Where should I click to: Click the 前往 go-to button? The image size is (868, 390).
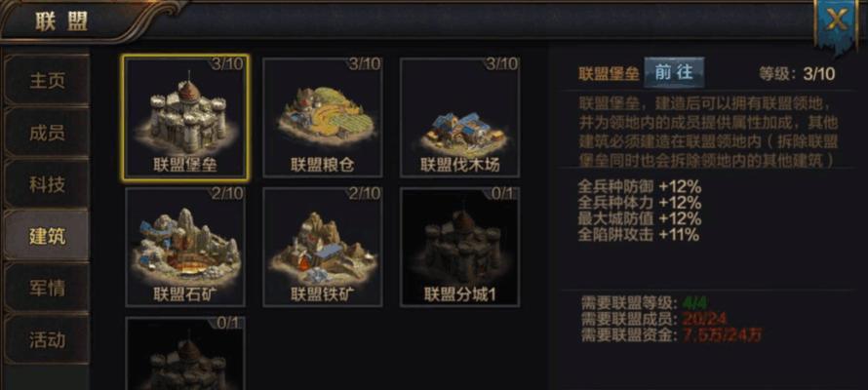click(x=674, y=72)
